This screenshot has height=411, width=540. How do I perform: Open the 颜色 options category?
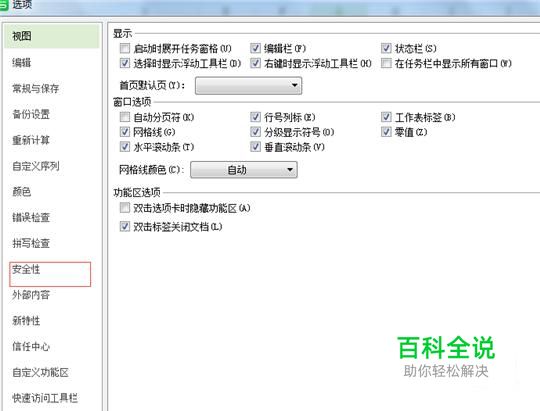point(22,192)
